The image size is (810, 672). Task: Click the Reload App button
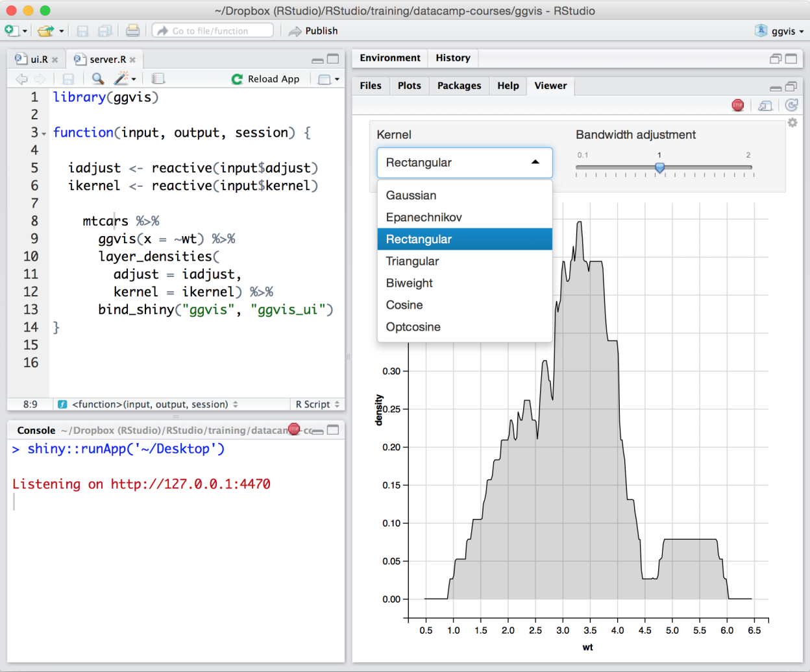pyautogui.click(x=266, y=79)
